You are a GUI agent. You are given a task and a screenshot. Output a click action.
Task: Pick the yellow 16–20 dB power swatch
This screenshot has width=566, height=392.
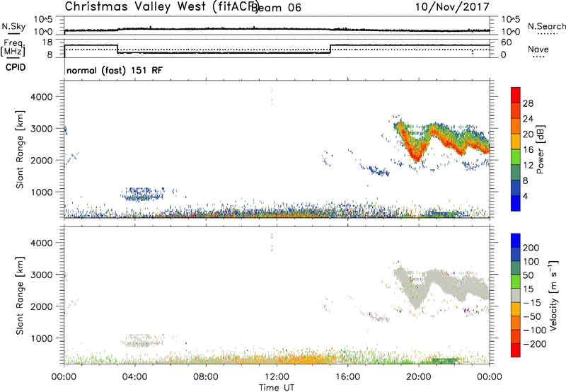[x=516, y=142]
